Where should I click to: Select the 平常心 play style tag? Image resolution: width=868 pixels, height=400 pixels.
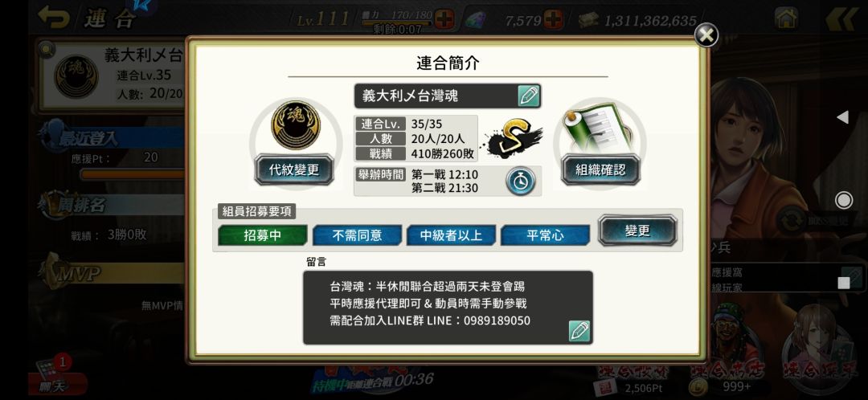pos(545,235)
